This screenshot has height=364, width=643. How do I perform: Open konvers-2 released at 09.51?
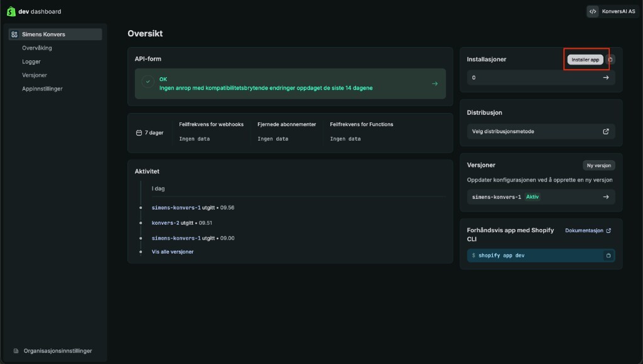[165, 223]
